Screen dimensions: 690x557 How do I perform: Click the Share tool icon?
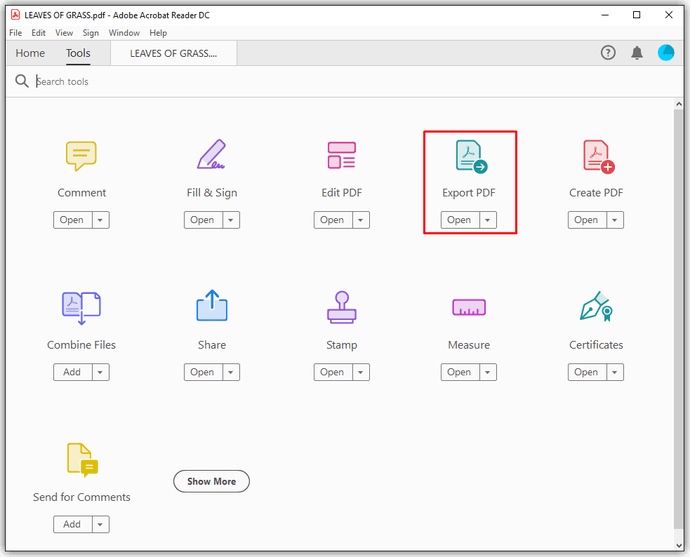click(212, 305)
